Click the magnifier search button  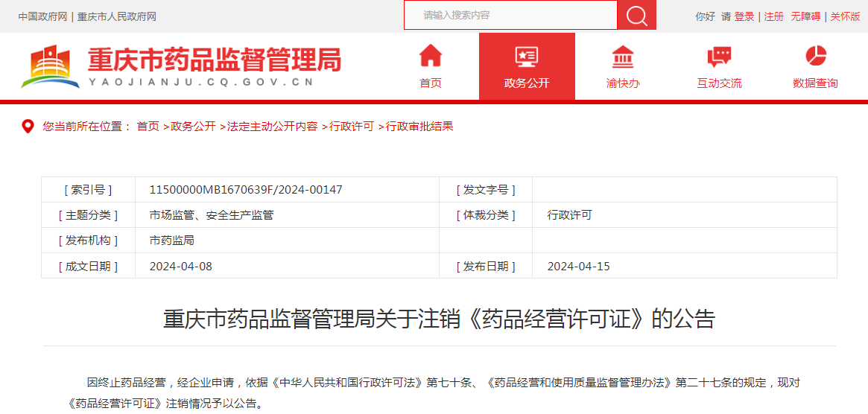click(x=636, y=16)
